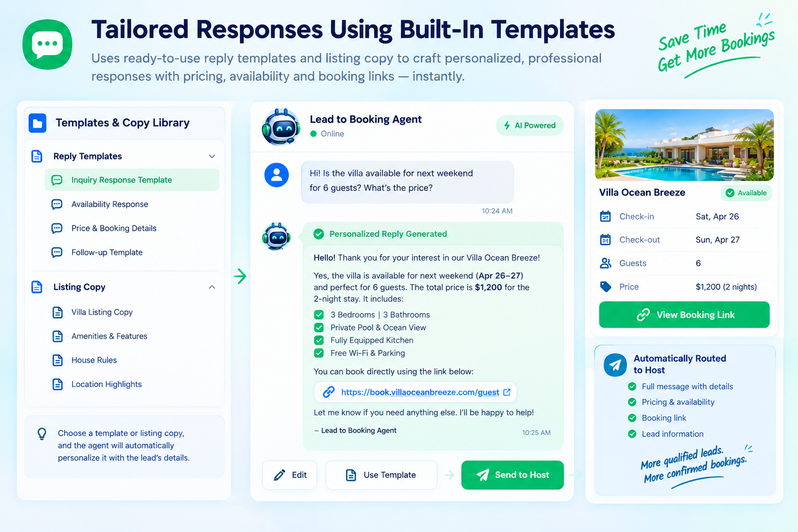Click the calendar icon beside Check-out
This screenshot has width=798, height=532.
click(605, 240)
